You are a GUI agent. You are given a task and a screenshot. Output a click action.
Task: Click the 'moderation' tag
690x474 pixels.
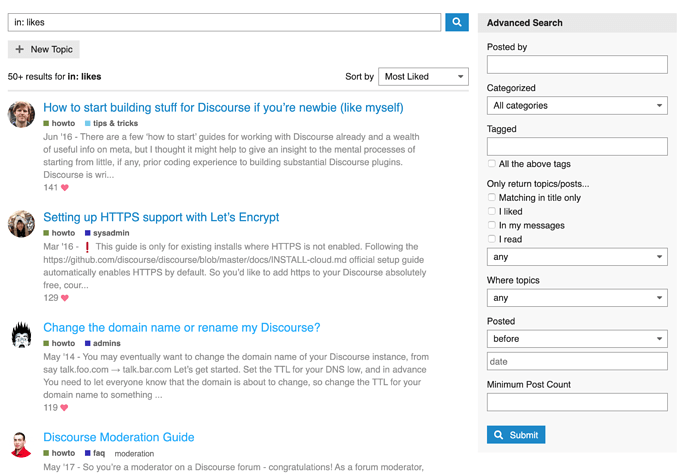point(134,453)
